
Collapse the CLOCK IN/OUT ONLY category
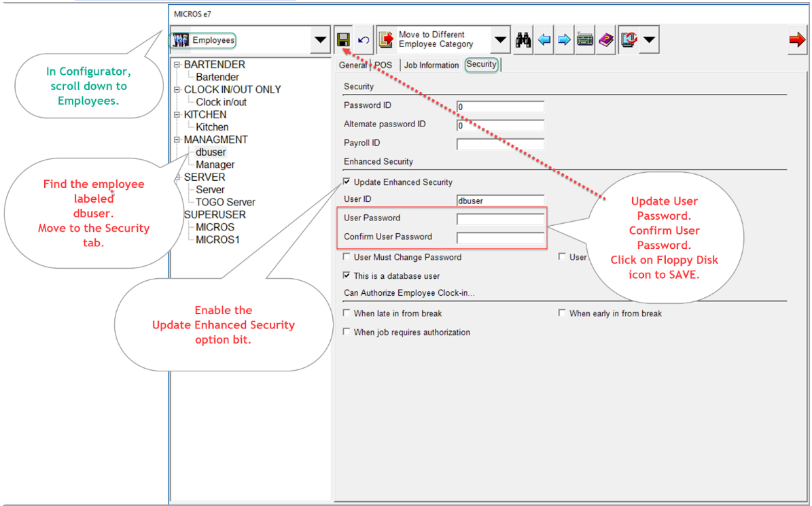pos(177,90)
